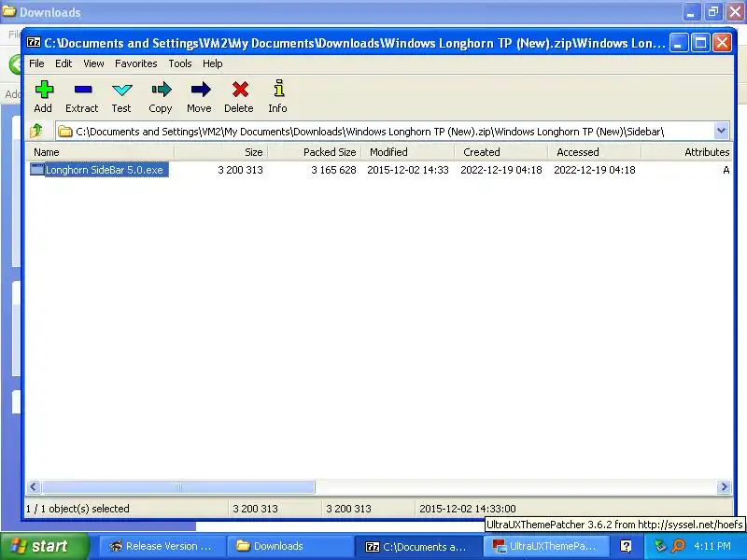Click the orange magnifier tray icon
747x560 pixels.
678,546
